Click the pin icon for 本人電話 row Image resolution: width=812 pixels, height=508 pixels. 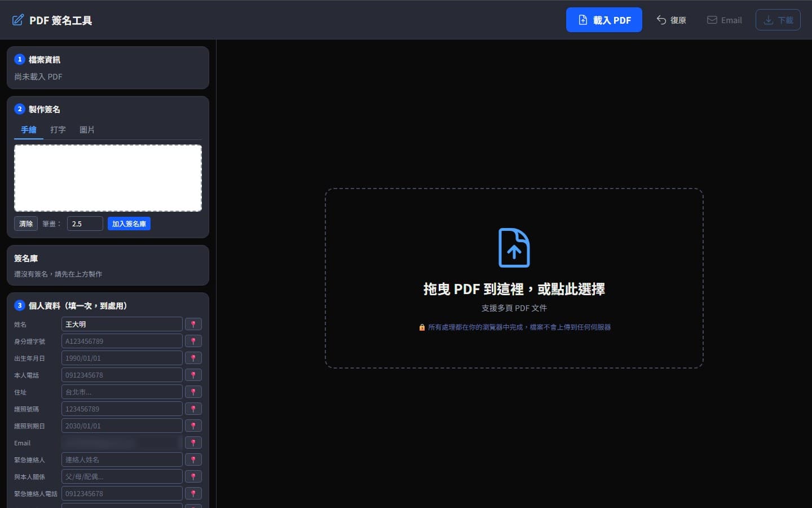pos(193,375)
